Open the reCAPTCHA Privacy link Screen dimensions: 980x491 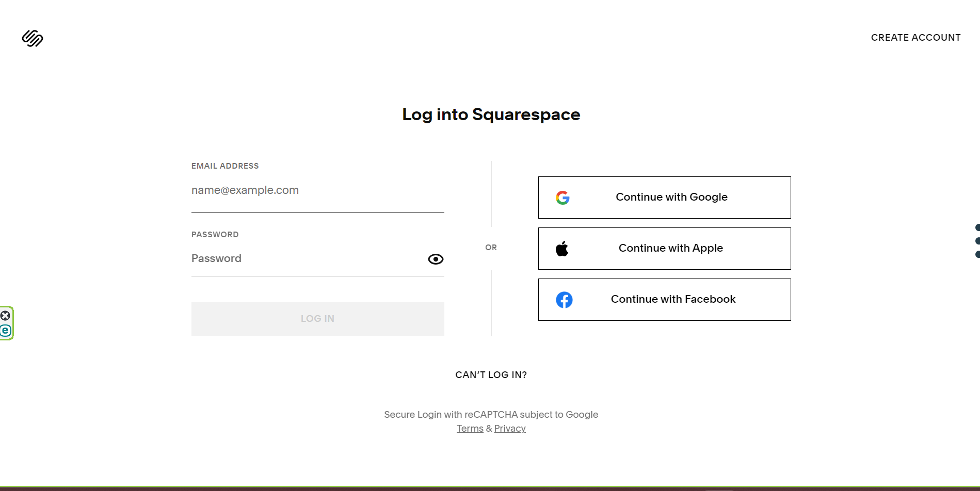[x=510, y=429]
